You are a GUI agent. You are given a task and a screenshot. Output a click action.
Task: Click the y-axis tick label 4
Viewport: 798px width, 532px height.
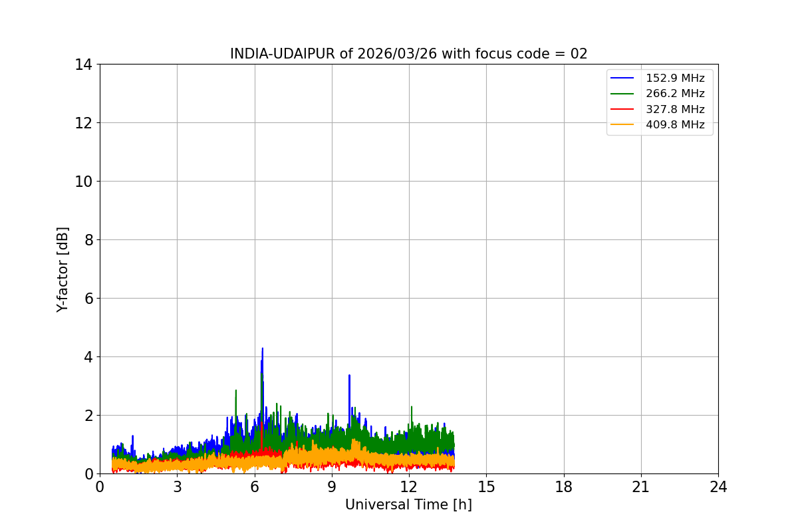click(x=87, y=357)
